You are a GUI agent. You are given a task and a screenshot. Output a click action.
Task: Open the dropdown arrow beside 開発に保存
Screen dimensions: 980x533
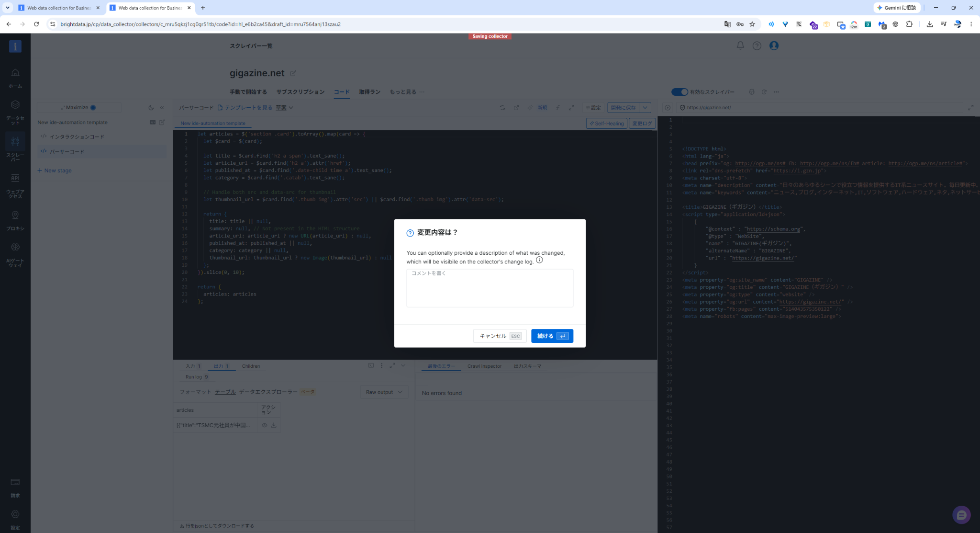tap(645, 108)
